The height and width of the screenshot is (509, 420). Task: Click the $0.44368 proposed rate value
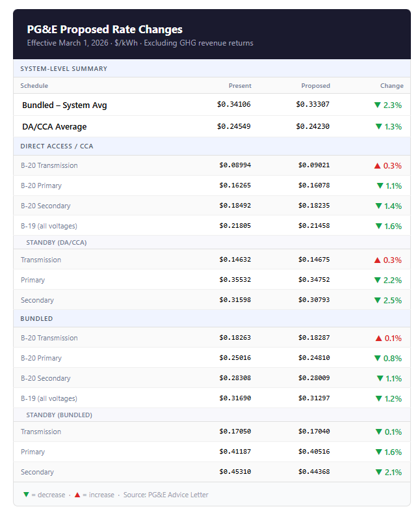click(x=314, y=472)
